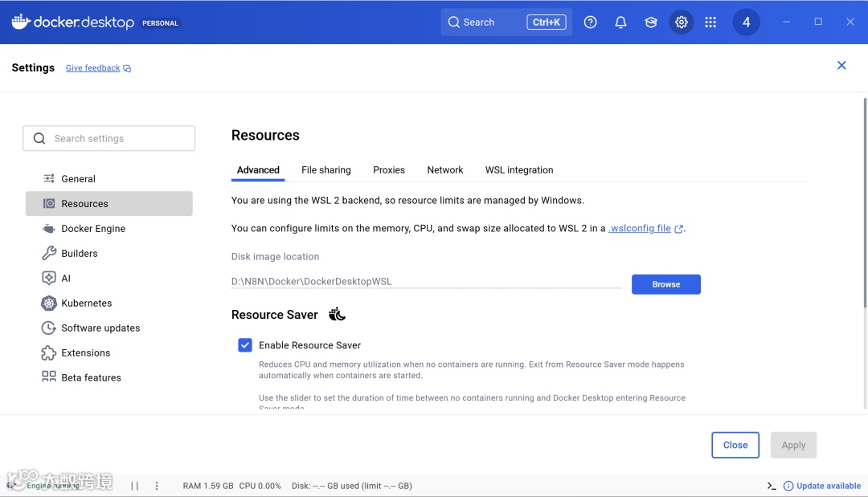868x497 pixels.
Task: Close Settings with the X
Action: tap(841, 65)
